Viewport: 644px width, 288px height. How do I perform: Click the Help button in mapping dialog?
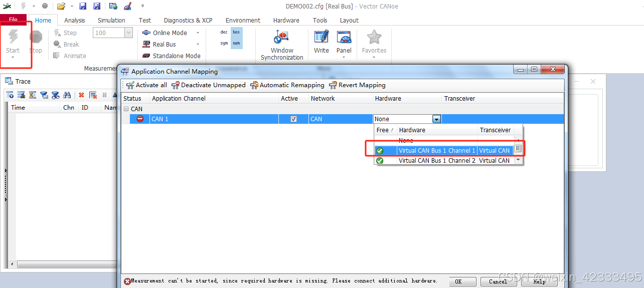(x=539, y=281)
